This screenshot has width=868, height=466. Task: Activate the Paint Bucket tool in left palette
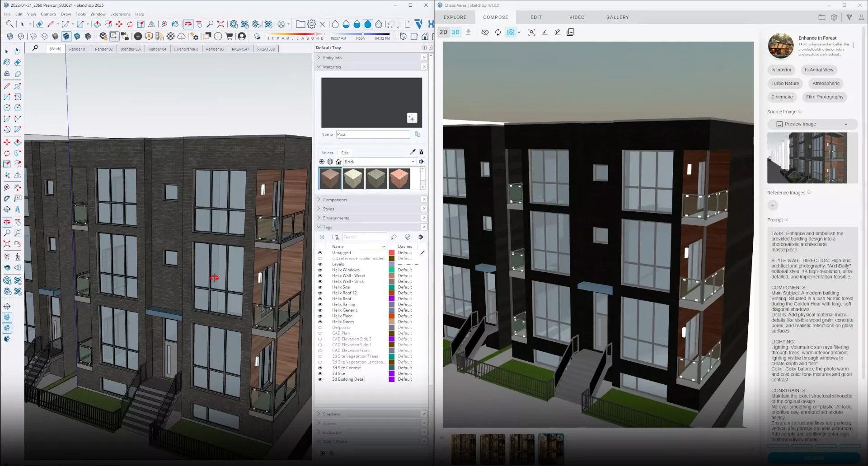tap(7, 62)
